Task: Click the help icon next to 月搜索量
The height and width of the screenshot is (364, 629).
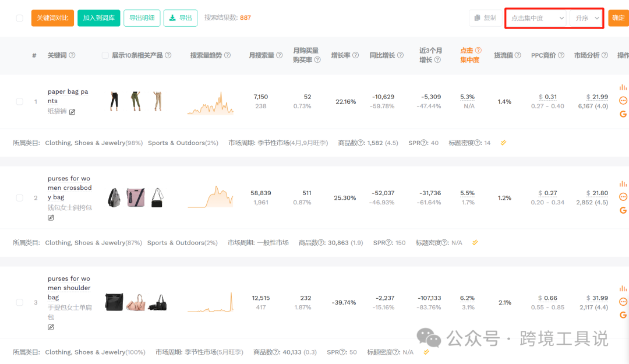Action: (x=280, y=55)
